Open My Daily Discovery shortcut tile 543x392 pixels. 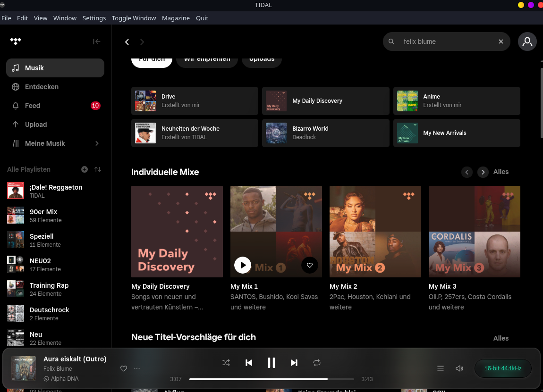pos(325,100)
